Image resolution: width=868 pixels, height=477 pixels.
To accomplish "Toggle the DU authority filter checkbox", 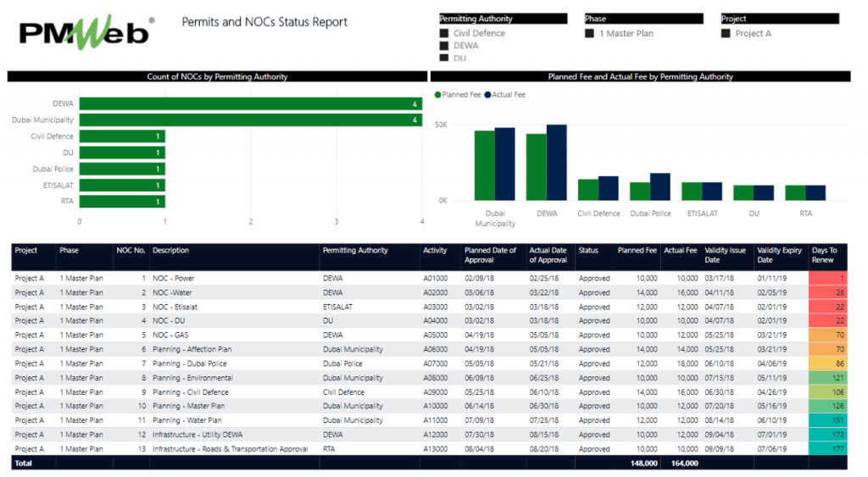I will pyautogui.click(x=444, y=58).
